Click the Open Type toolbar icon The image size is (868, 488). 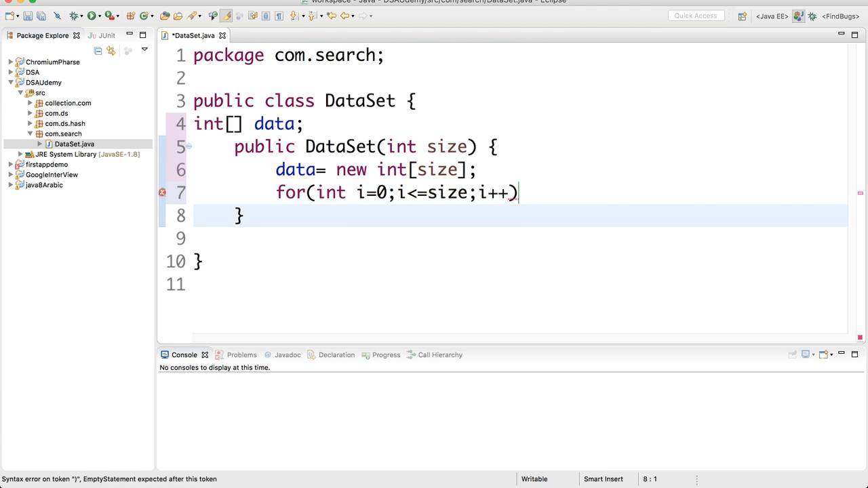165,16
